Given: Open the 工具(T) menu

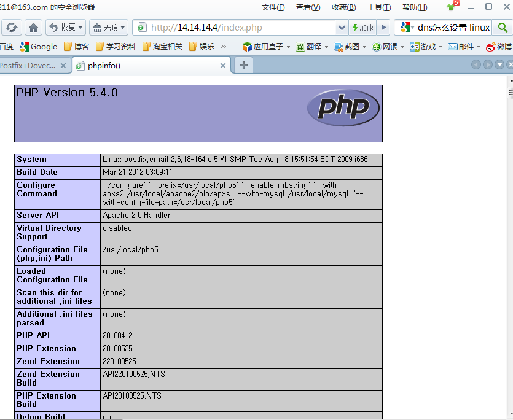Looking at the screenshot, I should pos(379,7).
